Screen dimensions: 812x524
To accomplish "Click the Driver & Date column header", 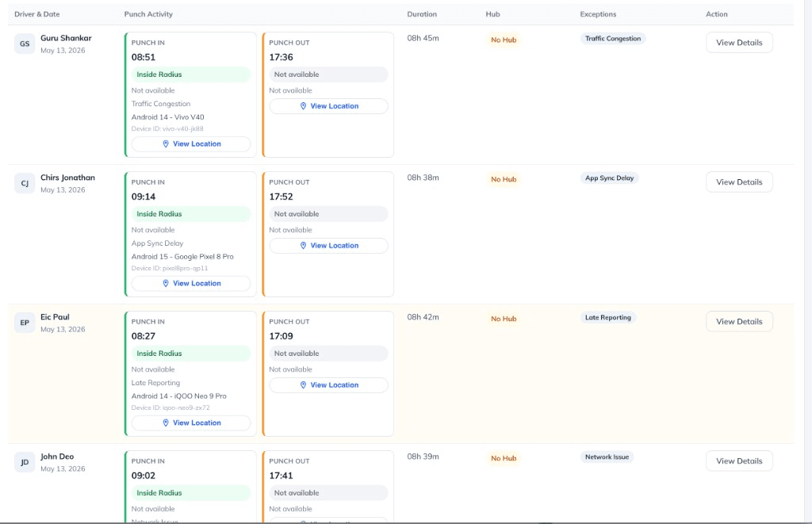I will pos(36,14).
